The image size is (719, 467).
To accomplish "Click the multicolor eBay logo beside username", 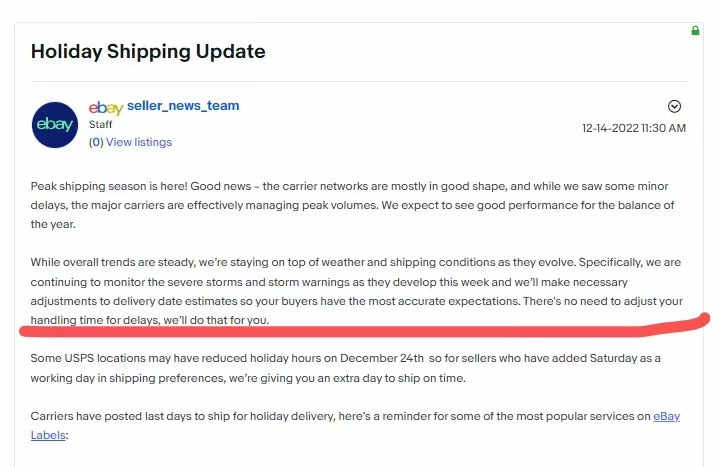I will [x=106, y=108].
